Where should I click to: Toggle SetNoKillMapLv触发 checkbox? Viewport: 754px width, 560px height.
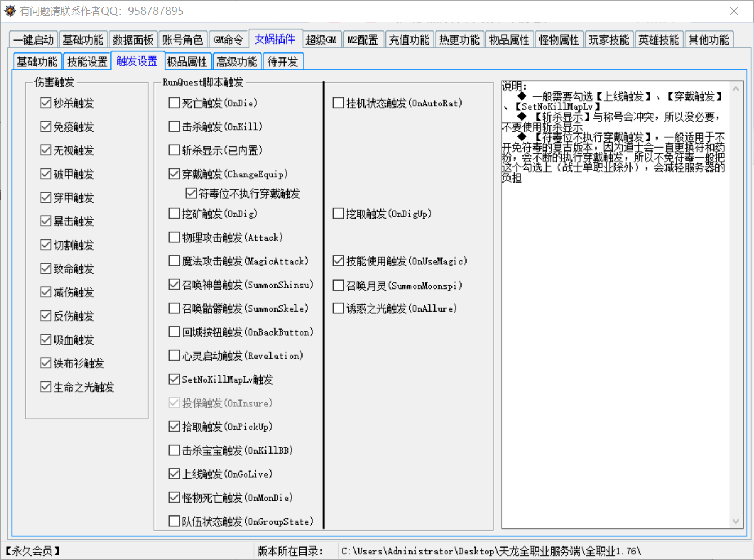tap(221, 380)
